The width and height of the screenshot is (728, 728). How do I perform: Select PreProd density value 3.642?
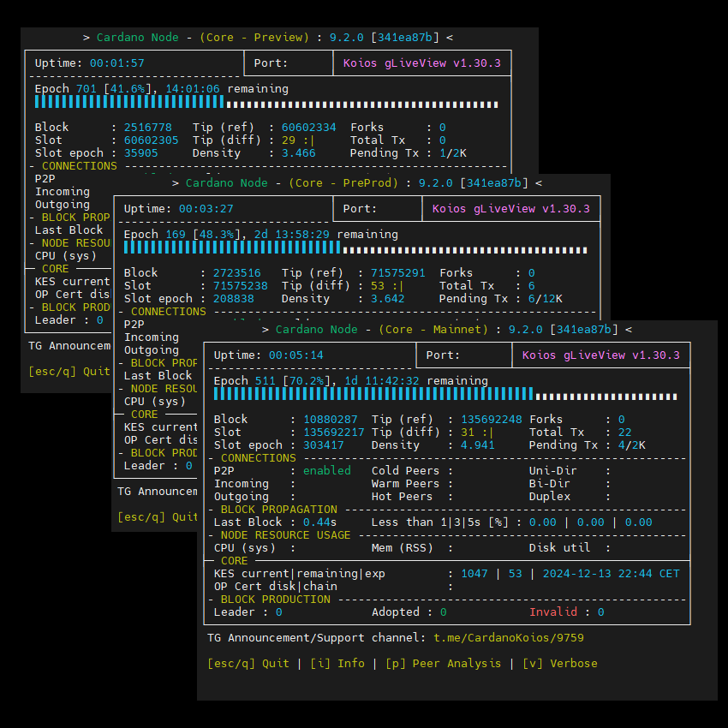coord(388,299)
